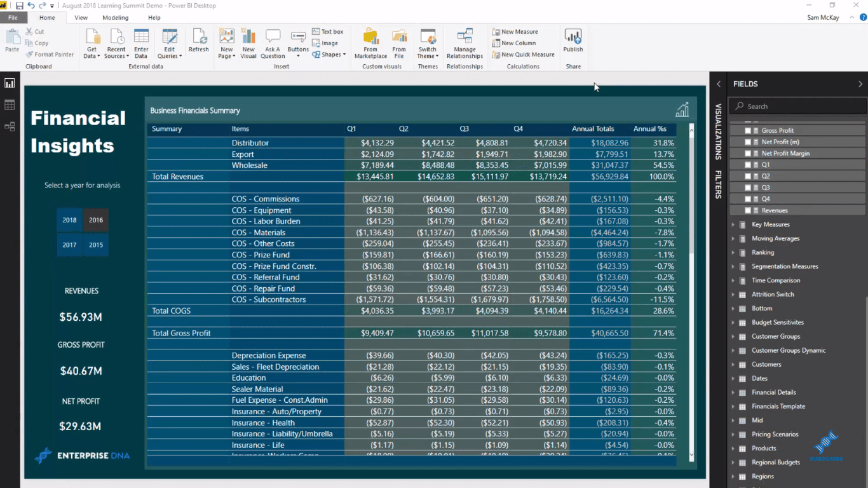The image size is (868, 488).
Task: Open the Shapes dropdown
Action: (x=329, y=55)
